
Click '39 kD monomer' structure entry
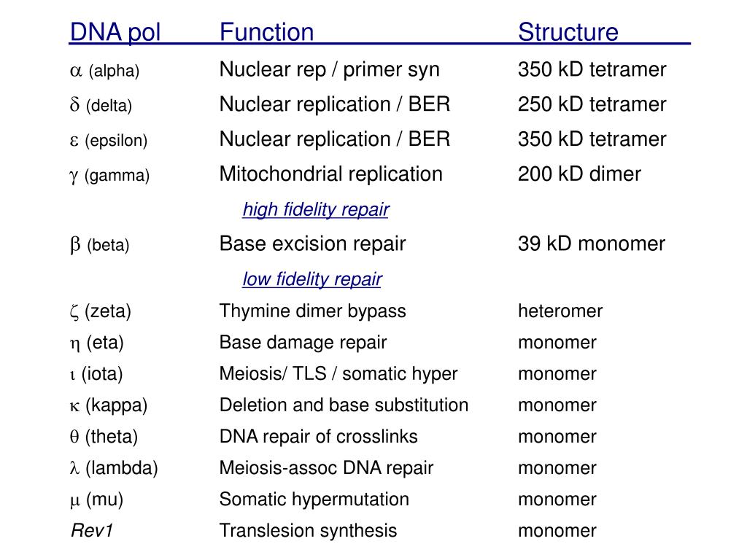point(591,244)
